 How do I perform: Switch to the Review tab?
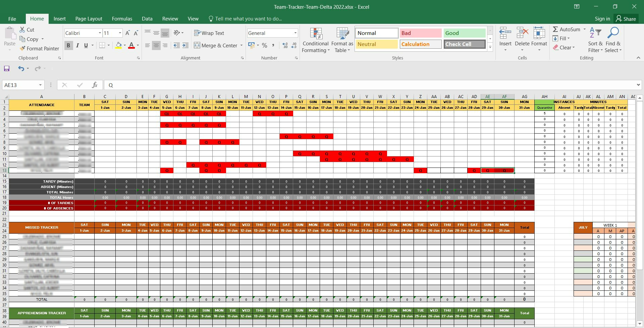coord(170,19)
